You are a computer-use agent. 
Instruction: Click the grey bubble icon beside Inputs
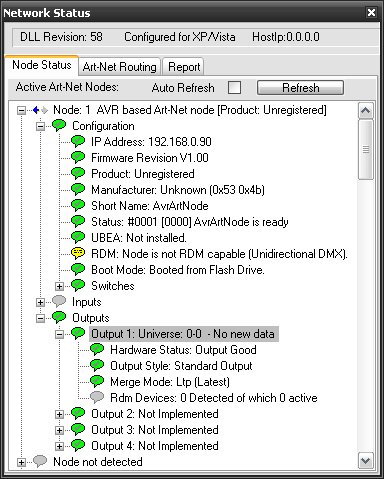pyautogui.click(x=59, y=302)
